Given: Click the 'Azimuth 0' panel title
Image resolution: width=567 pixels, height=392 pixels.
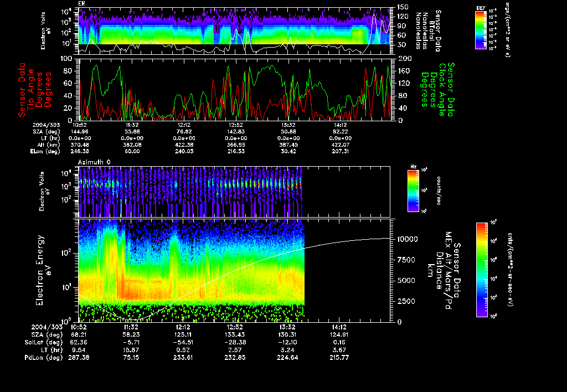Looking at the screenshot, I should click(x=94, y=162).
